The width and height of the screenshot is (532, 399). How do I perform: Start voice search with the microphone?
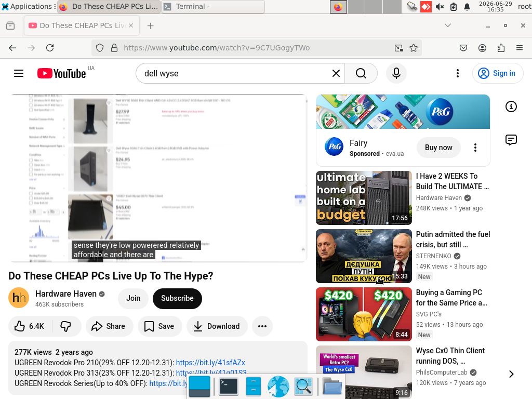click(396, 73)
